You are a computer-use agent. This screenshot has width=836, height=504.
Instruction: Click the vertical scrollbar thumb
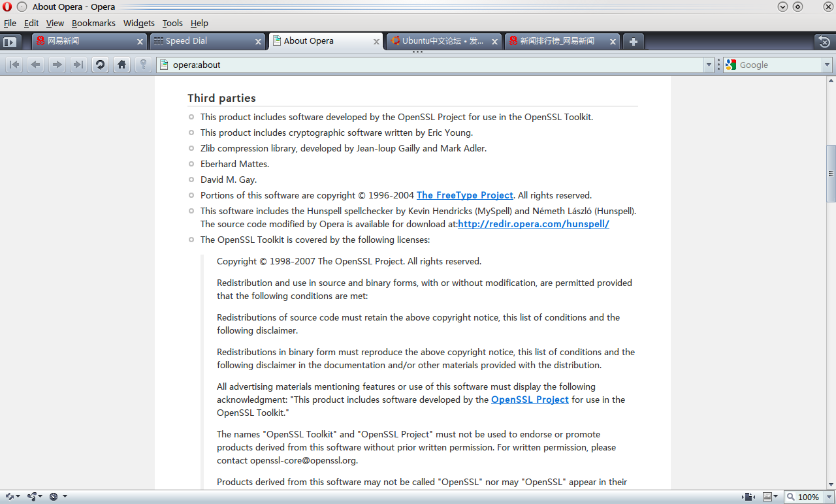[x=831, y=173]
